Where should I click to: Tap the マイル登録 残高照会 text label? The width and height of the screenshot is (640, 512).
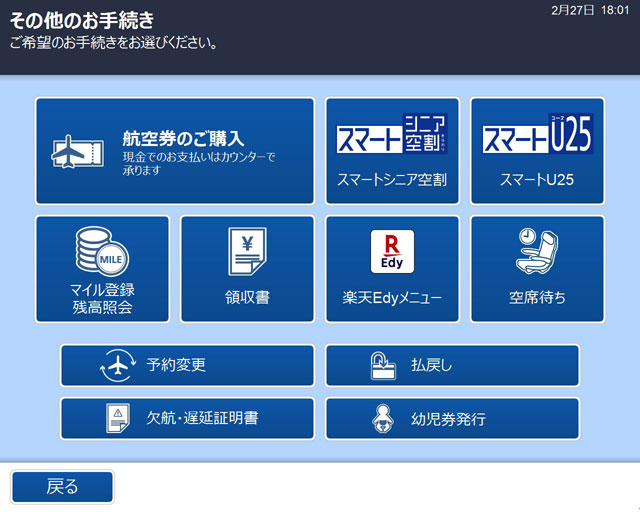[102, 298]
